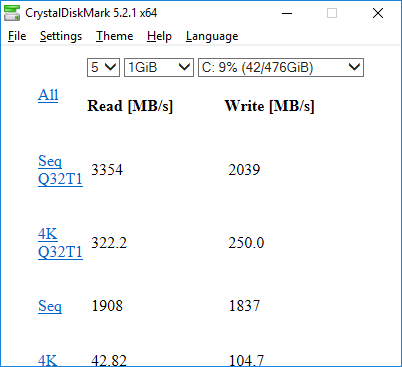Click the 4K Q32T1 read value 322.2

click(109, 243)
